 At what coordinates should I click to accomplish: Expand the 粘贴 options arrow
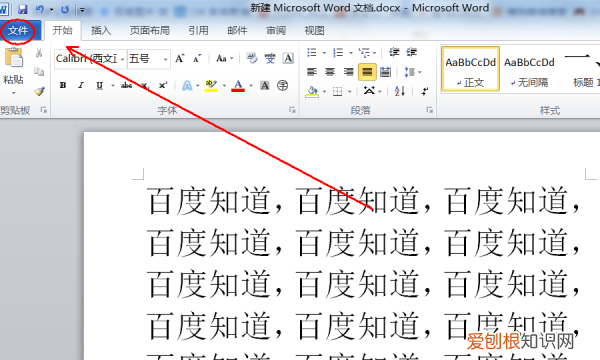pos(13,93)
